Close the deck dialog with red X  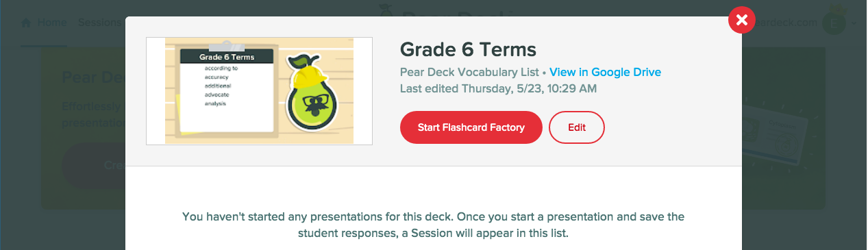pos(741,20)
